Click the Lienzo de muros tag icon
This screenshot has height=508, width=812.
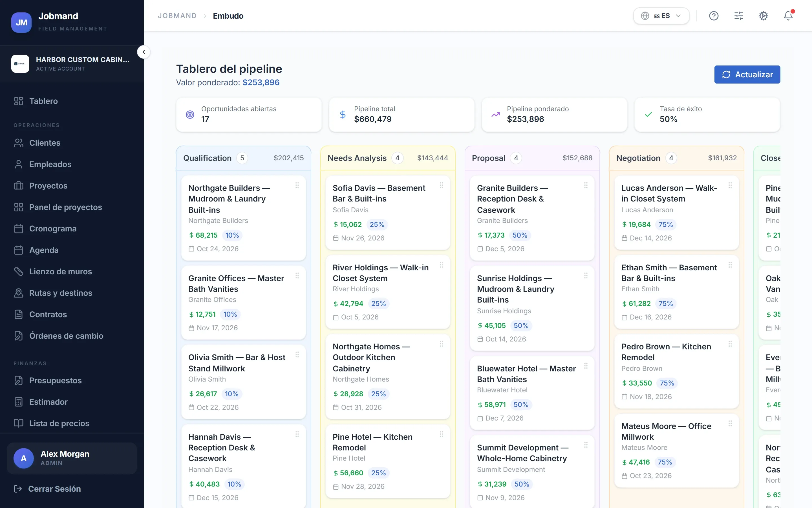(x=18, y=271)
